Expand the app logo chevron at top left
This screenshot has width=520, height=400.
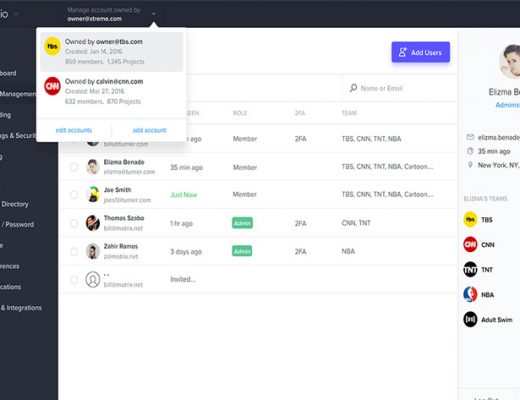(16, 14)
